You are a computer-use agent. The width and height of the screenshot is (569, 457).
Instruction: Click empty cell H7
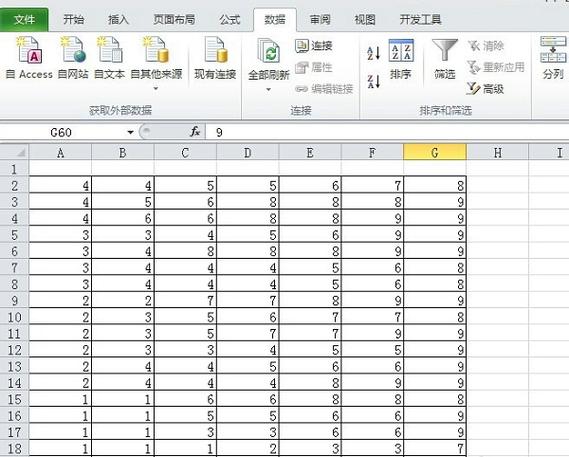coord(498,268)
